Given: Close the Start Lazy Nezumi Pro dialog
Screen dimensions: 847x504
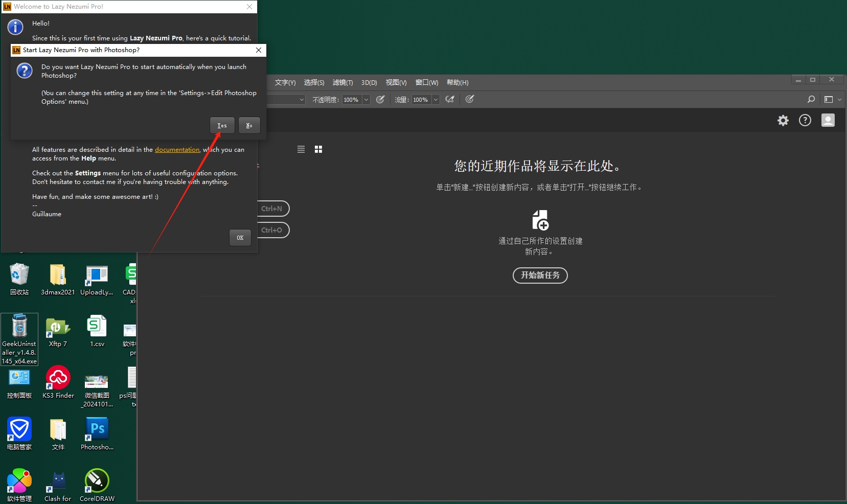Looking at the screenshot, I should pyautogui.click(x=259, y=50).
